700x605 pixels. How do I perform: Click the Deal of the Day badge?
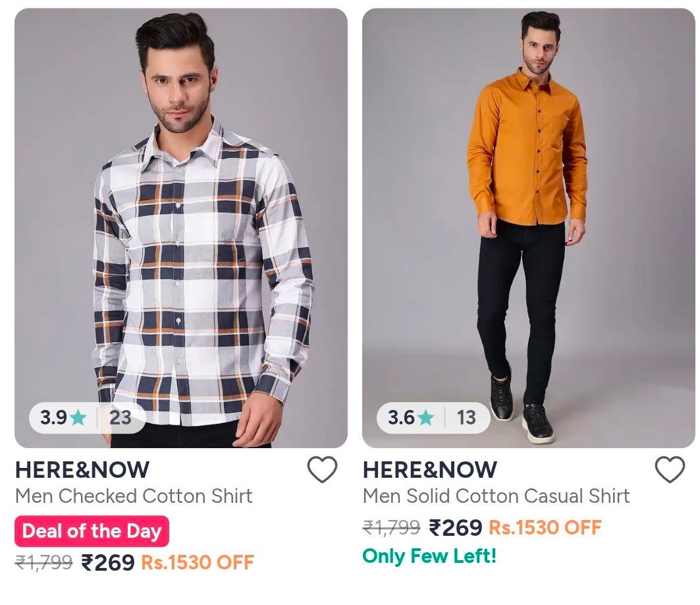[x=92, y=531]
